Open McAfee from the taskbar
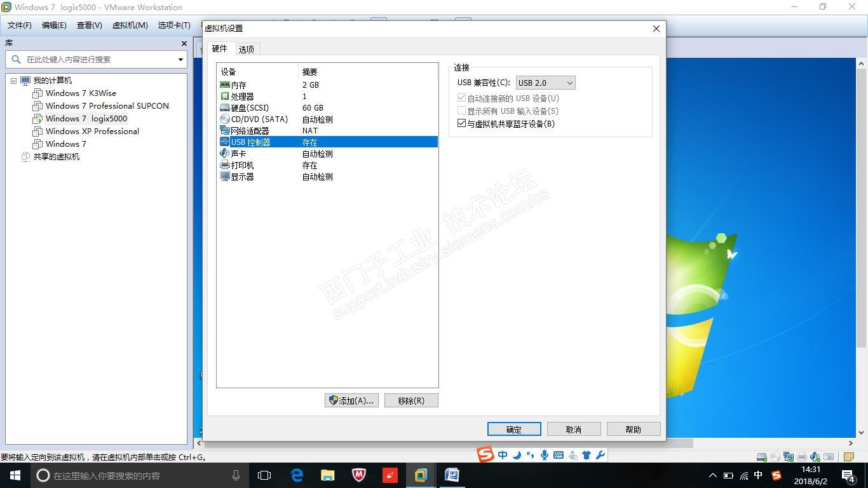 (x=359, y=475)
